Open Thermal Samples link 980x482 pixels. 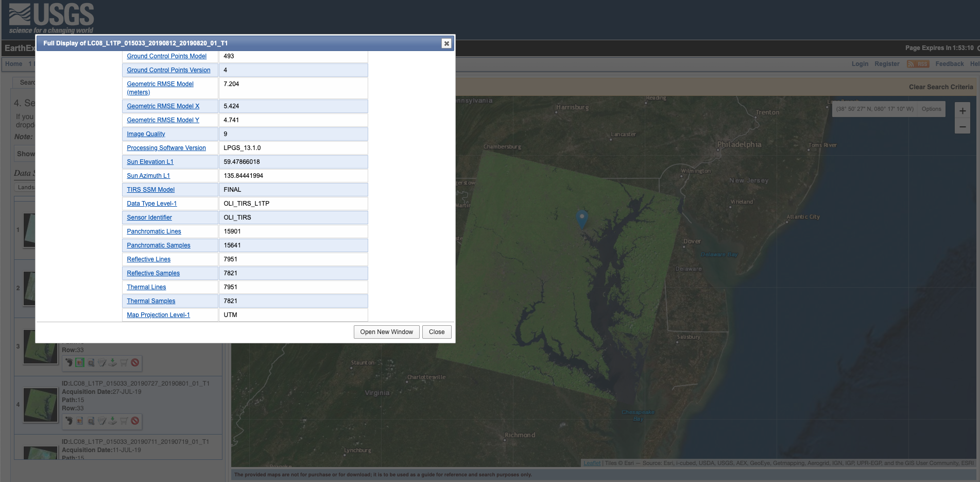151,301
